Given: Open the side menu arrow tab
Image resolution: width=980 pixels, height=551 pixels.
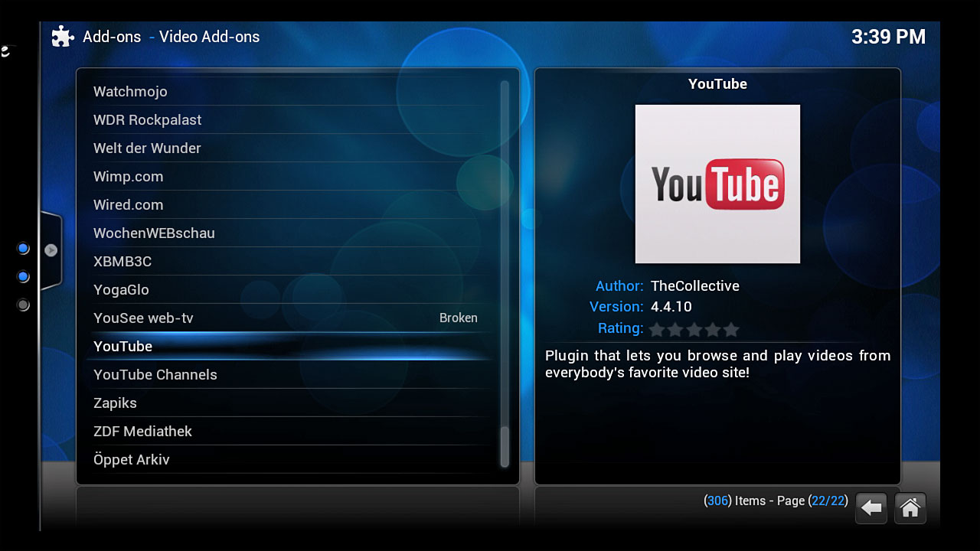Looking at the screenshot, I should pos(51,250).
